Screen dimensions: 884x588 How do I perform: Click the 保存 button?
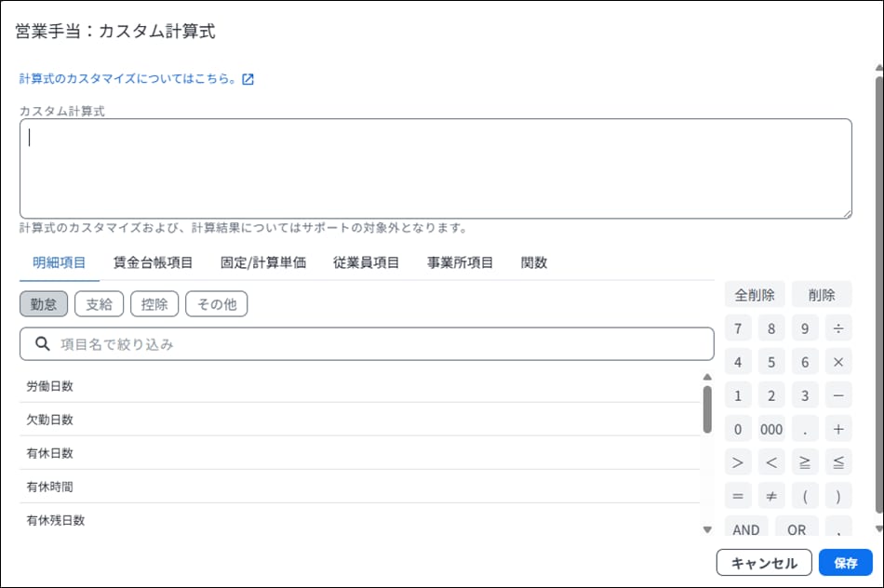coord(845,563)
